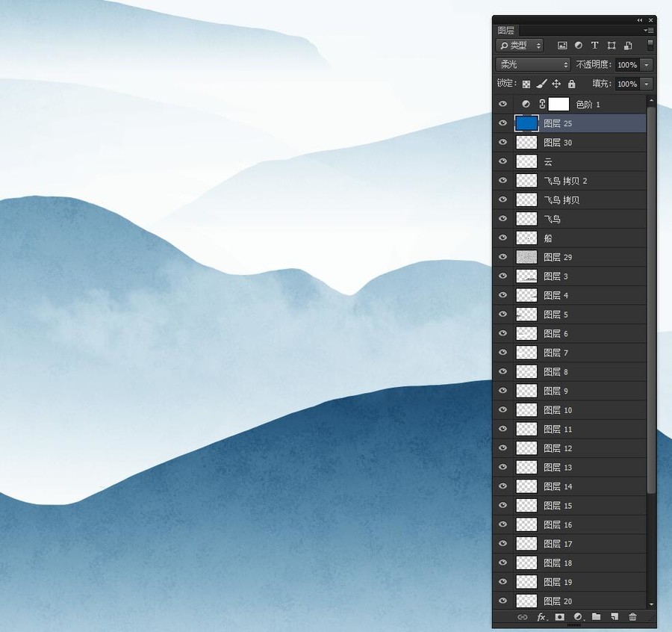Screen dimensions: 672x632
Task: Create new fill or adjustment layer icon
Action: 578,617
